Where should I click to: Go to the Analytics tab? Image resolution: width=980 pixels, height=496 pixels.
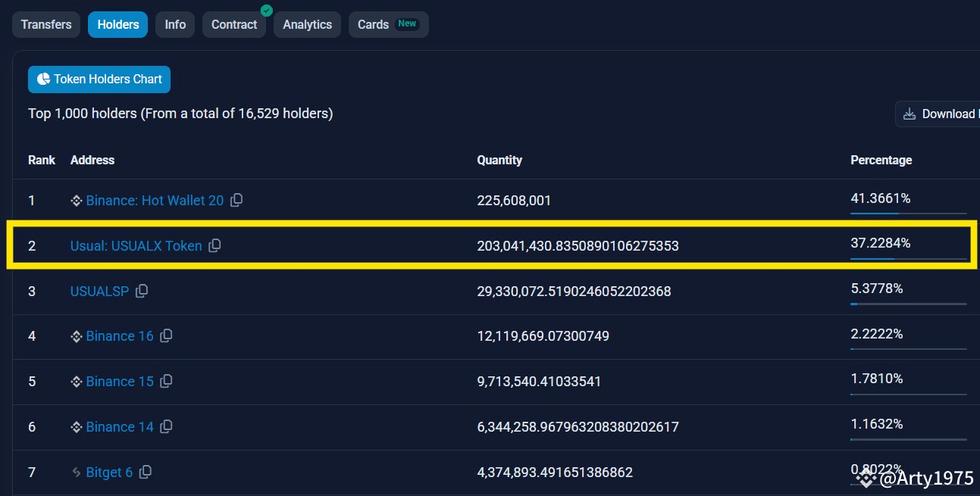pyautogui.click(x=307, y=24)
